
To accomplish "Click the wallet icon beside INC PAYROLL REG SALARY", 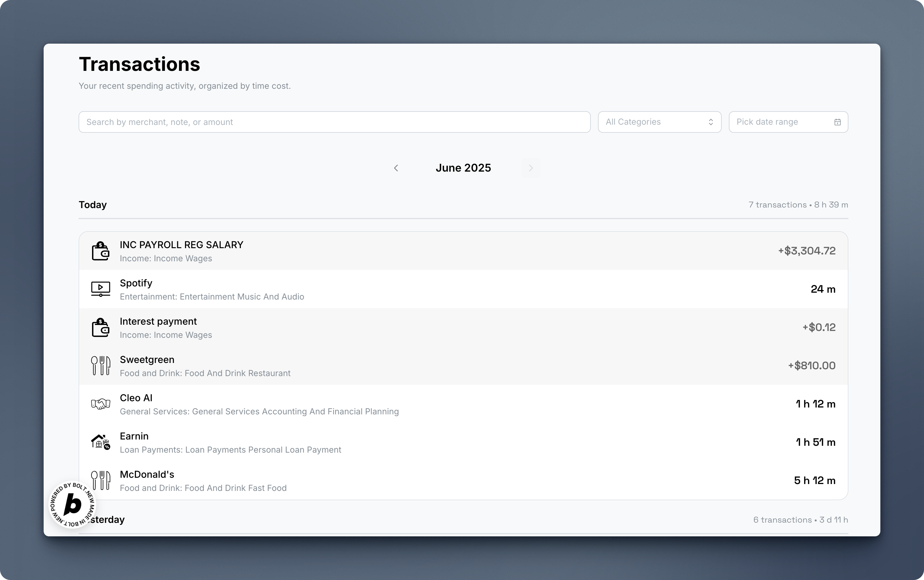I will pyautogui.click(x=100, y=251).
